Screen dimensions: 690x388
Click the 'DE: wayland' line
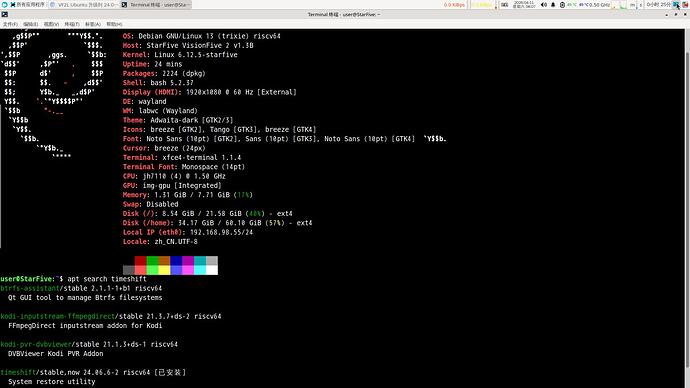(144, 102)
